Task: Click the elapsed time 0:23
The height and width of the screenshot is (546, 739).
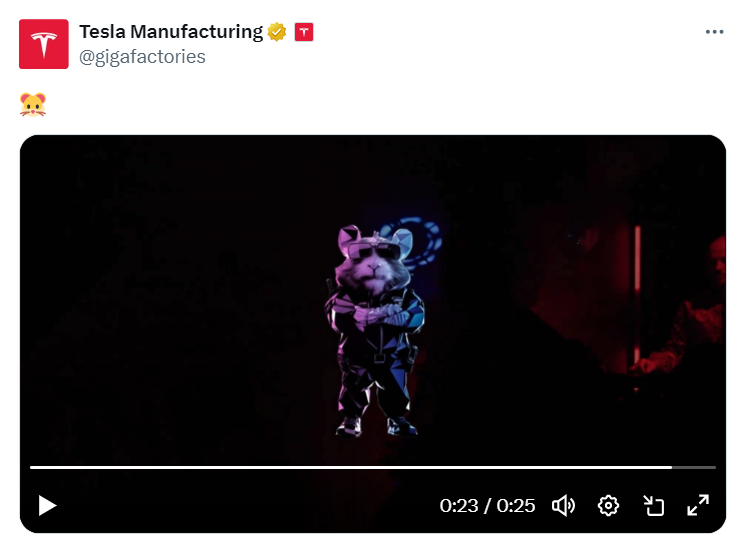Action: point(459,506)
